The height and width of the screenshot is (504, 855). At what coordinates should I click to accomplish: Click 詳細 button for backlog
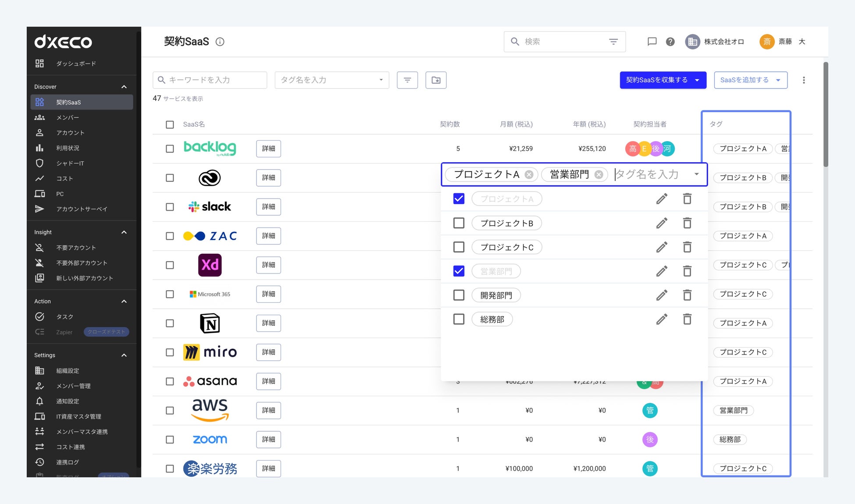(x=268, y=149)
